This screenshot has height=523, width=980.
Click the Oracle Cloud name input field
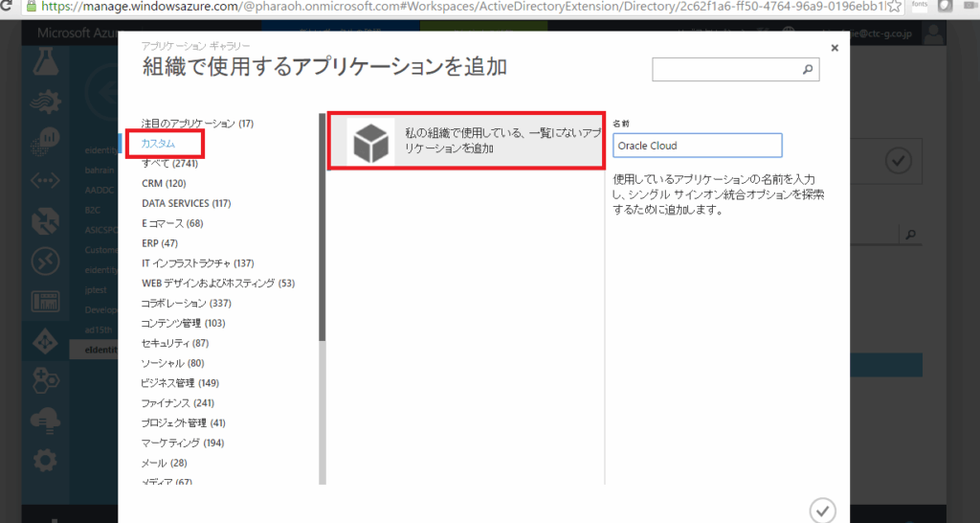click(697, 146)
